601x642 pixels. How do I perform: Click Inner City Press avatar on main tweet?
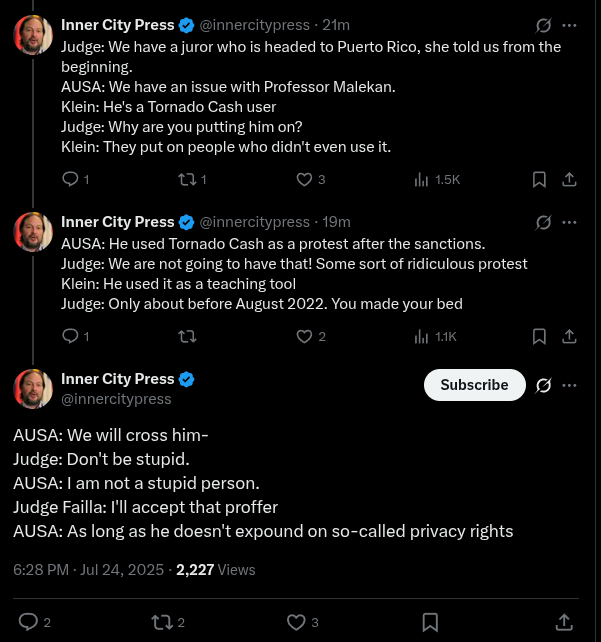pos(33,388)
